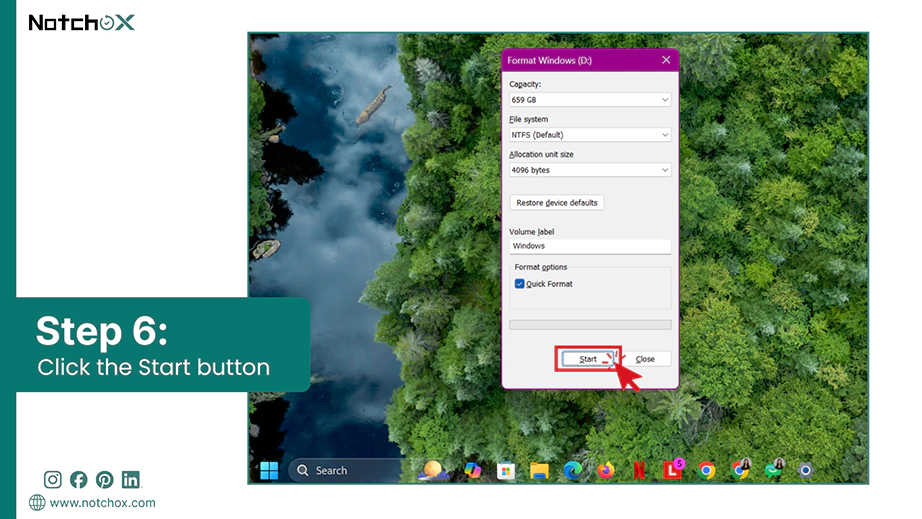Launch Firefox from the taskbar
The image size is (922, 519).
(606, 470)
